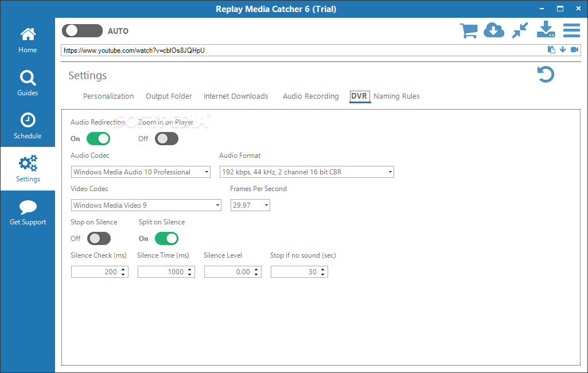Open Guides from the sidebar
Screen dimensions: 588x373
click(x=28, y=83)
